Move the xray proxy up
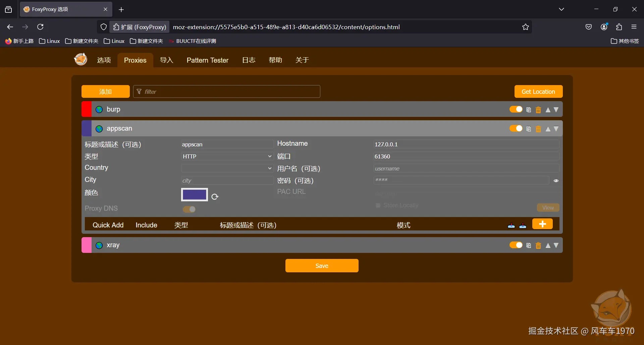Image resolution: width=644 pixels, height=345 pixels. pos(548,246)
